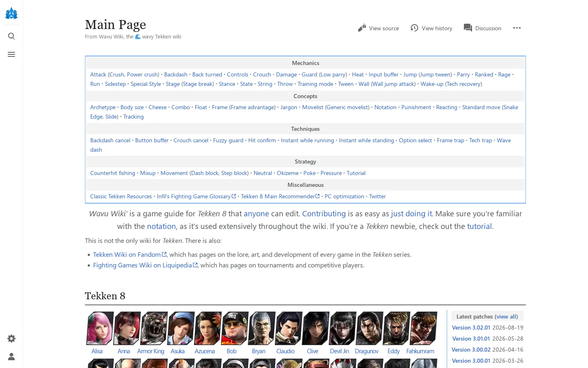Open the settings gear icon
The image size is (588, 368).
pyautogui.click(x=11, y=339)
